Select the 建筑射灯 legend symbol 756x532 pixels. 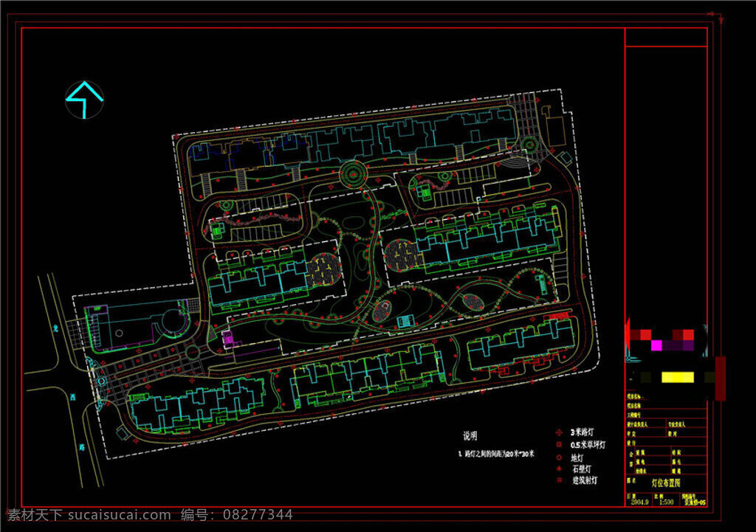point(560,480)
